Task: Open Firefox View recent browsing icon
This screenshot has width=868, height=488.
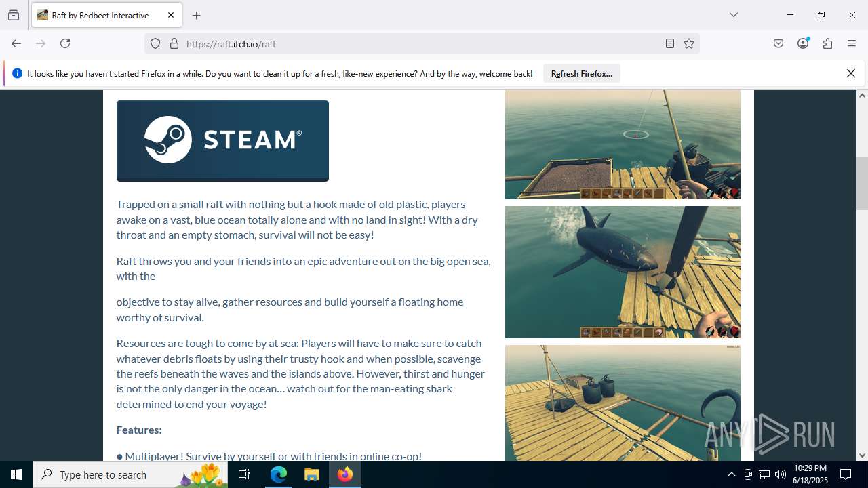Action: click(14, 15)
